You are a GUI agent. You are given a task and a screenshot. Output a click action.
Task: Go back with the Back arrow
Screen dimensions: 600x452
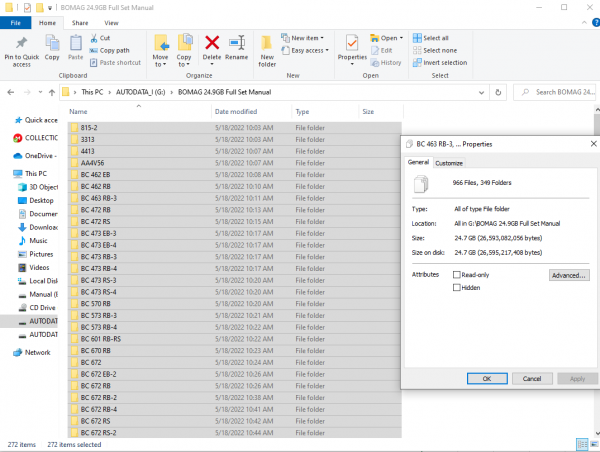11,92
